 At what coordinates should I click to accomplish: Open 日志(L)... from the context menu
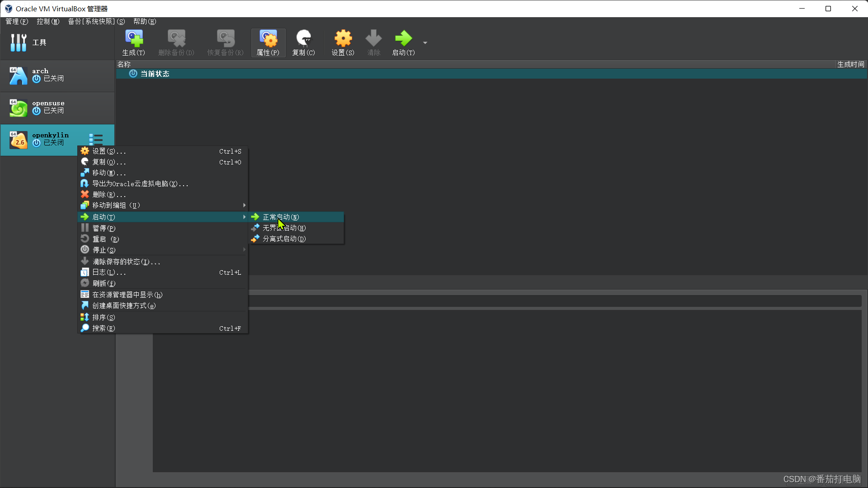pos(163,272)
